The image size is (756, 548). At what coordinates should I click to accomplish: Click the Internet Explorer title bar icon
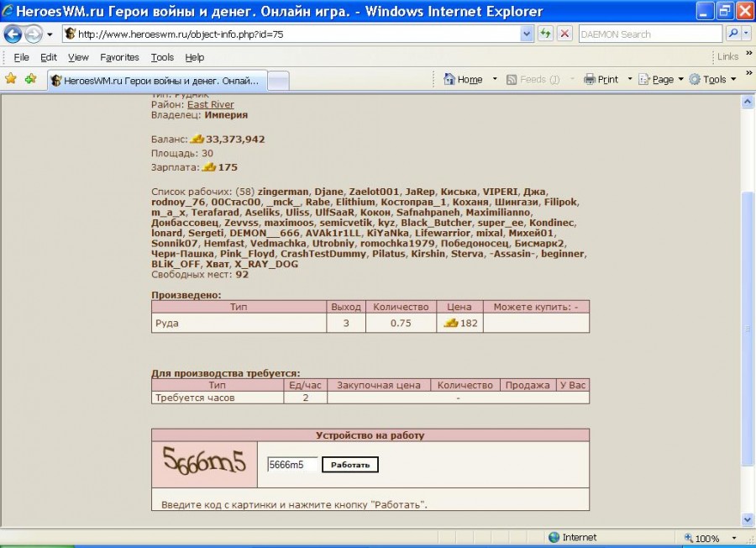8,10
